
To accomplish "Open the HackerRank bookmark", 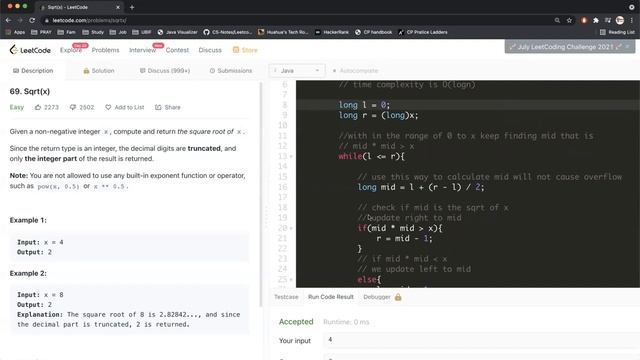I will (332, 32).
